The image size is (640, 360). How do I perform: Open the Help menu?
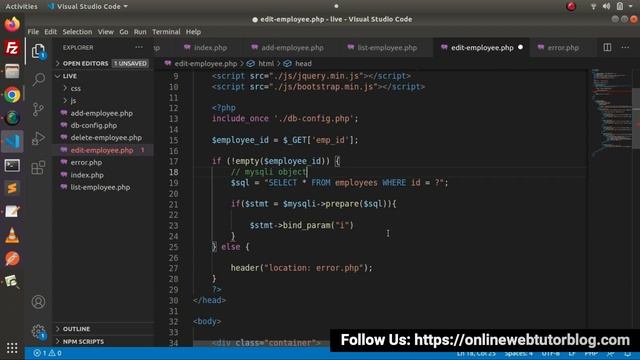[193, 31]
